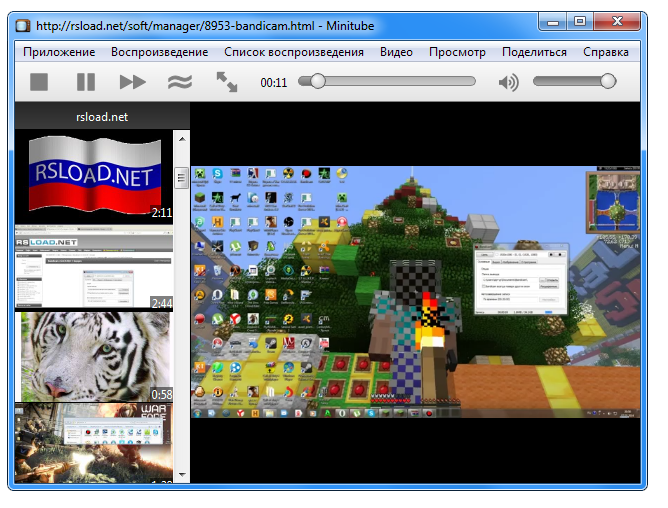Image resolution: width=668 pixels, height=508 pixels.
Task: Click the volume slider handle
Action: (608, 81)
